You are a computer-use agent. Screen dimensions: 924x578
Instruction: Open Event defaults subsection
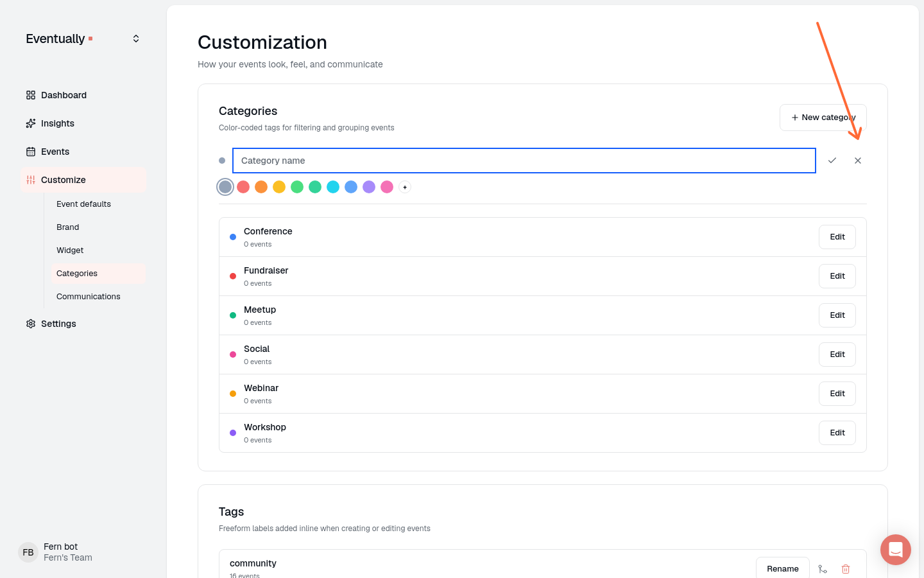(98, 204)
